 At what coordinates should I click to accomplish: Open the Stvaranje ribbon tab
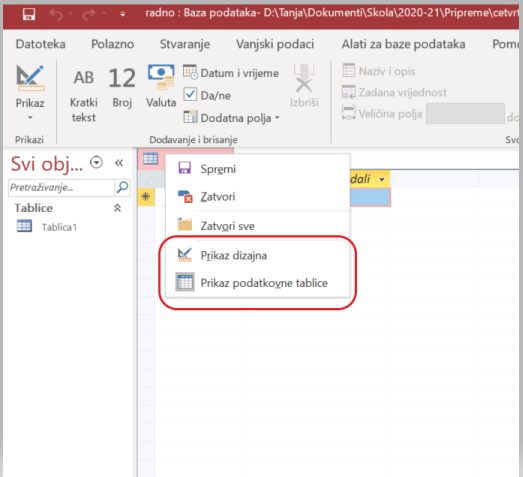click(x=185, y=44)
